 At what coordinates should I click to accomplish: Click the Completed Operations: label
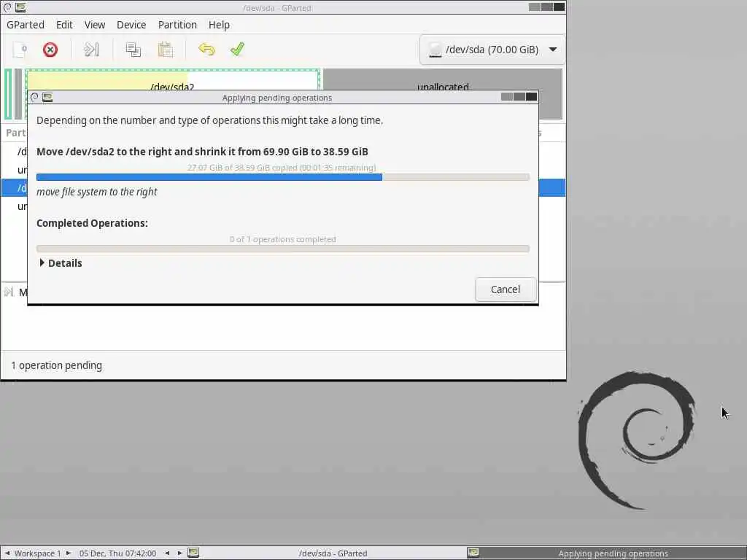[x=92, y=223]
